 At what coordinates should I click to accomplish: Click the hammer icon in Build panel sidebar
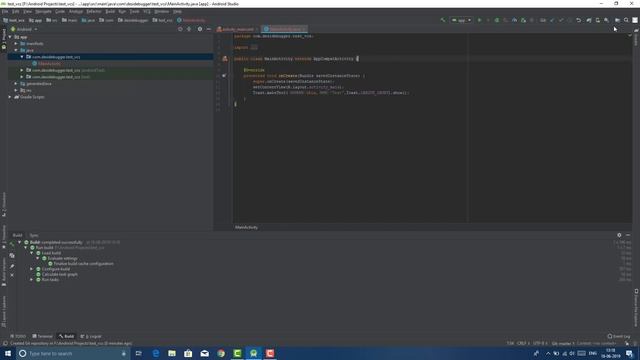[x=12, y=244]
